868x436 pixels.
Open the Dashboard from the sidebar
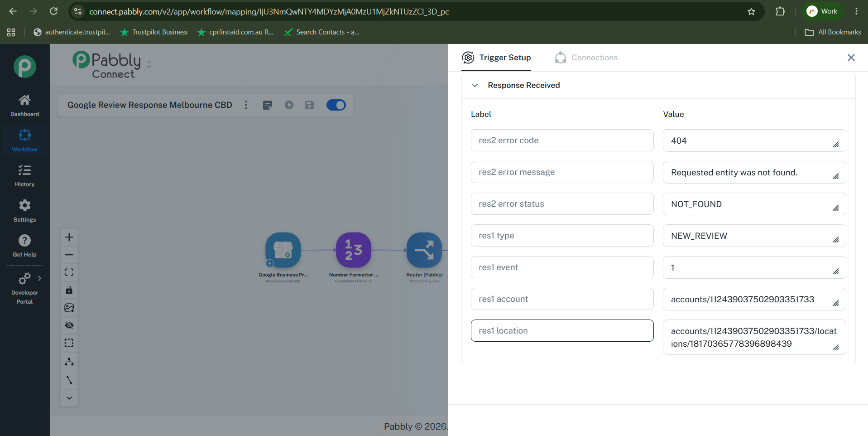pyautogui.click(x=24, y=106)
